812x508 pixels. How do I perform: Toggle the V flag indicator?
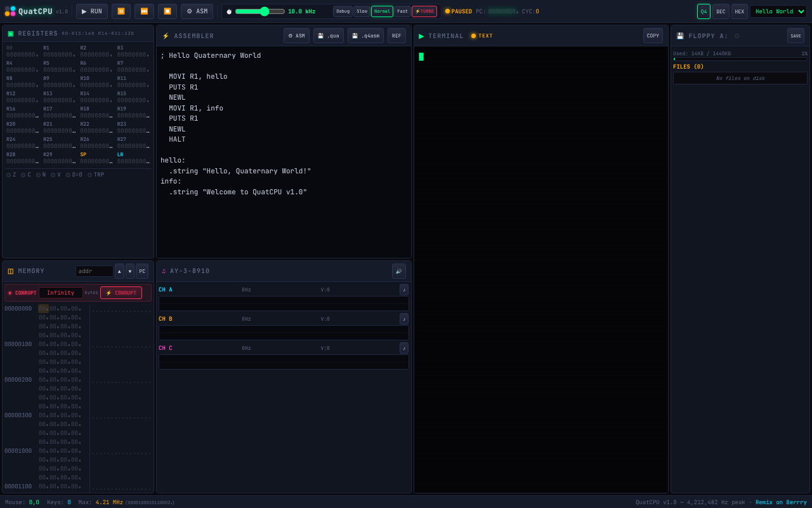tap(56, 175)
